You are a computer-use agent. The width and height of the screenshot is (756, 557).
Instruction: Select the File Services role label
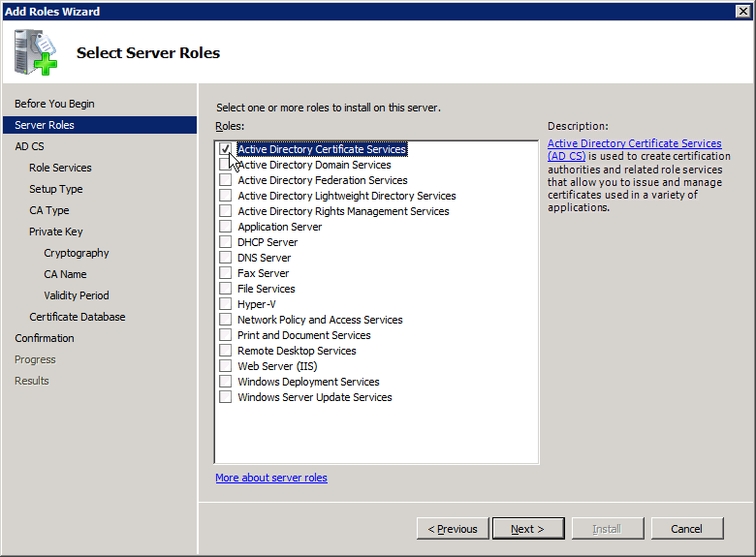267,288
